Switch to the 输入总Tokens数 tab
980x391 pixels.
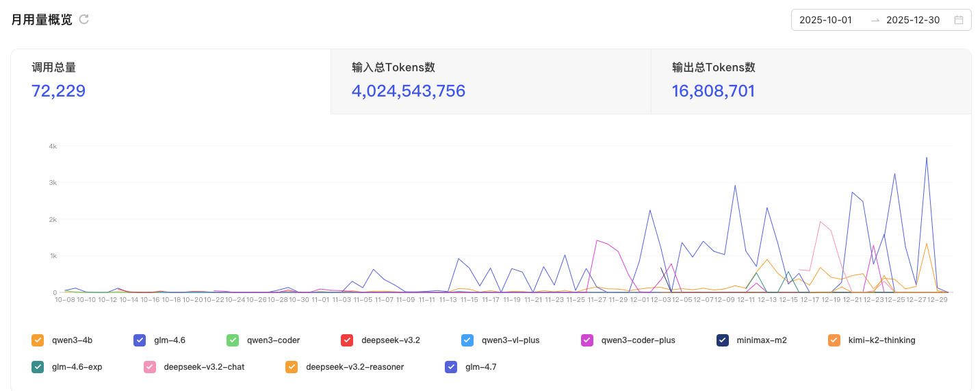coord(491,81)
